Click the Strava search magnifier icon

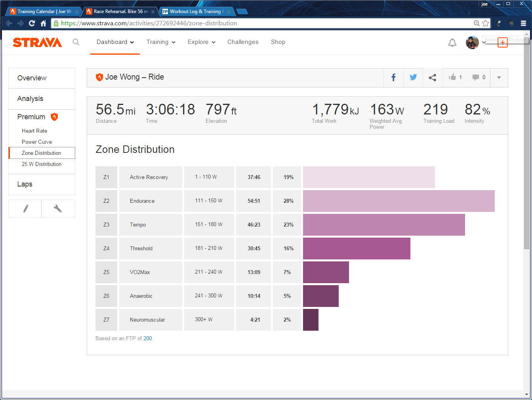pyautogui.click(x=76, y=42)
